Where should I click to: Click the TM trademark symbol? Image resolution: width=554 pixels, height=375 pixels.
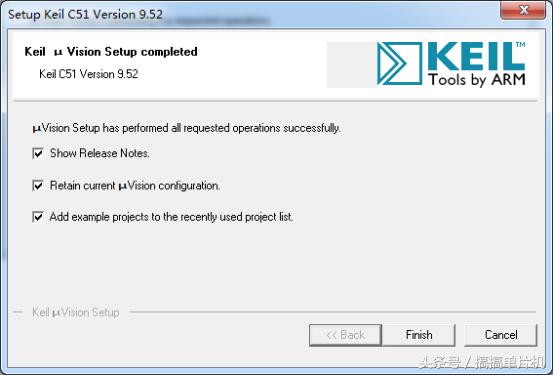[x=520, y=45]
